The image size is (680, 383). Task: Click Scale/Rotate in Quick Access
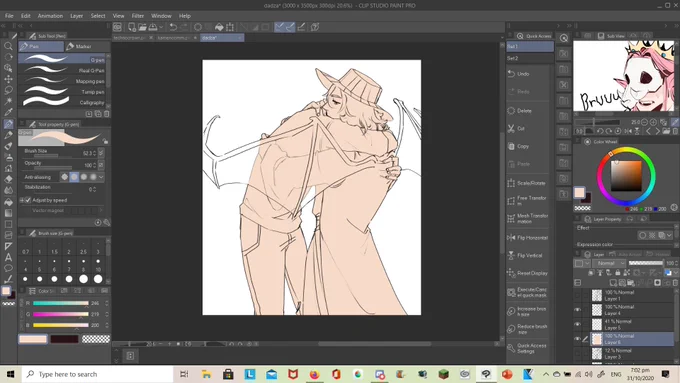pyautogui.click(x=528, y=183)
